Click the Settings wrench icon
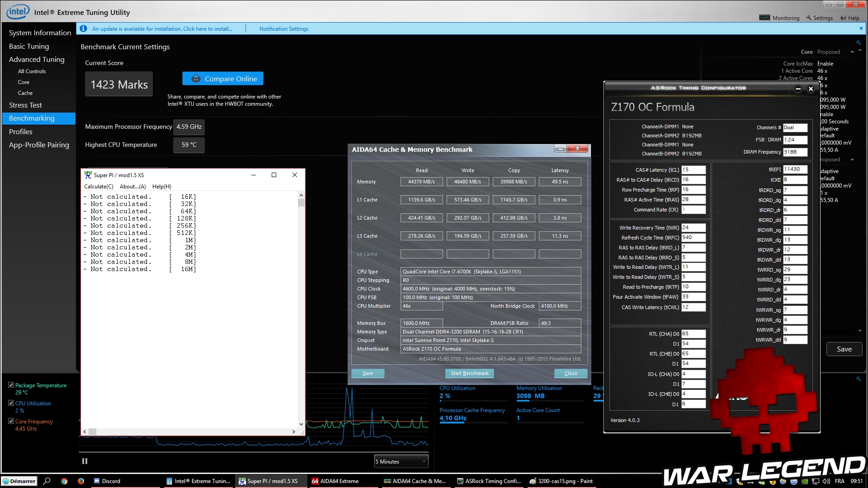This screenshot has width=868, height=488. (809, 18)
